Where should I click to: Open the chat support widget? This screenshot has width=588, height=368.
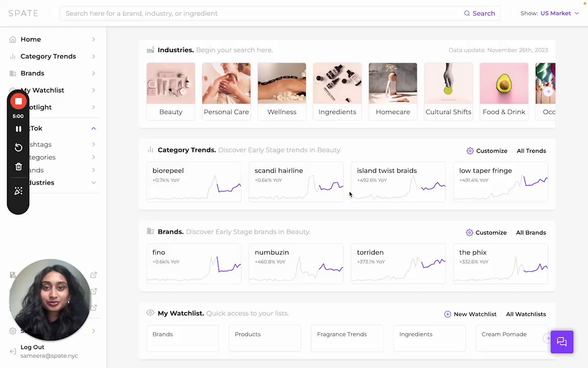(x=562, y=342)
